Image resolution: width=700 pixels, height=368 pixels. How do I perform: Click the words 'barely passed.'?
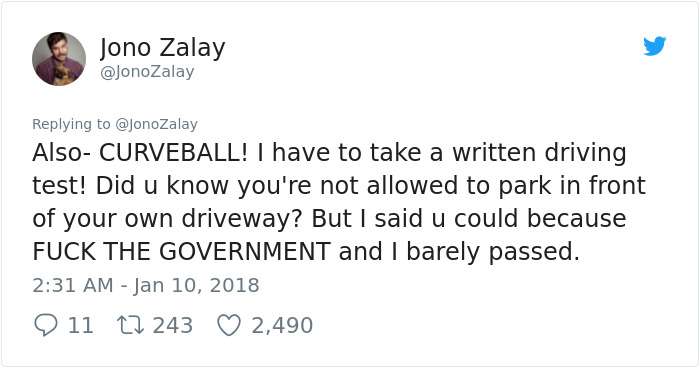click(492, 252)
